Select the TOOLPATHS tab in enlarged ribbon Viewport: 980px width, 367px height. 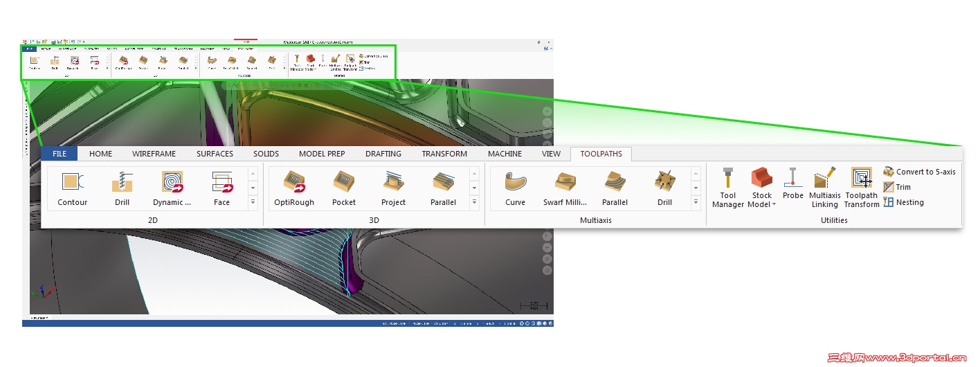[601, 154]
